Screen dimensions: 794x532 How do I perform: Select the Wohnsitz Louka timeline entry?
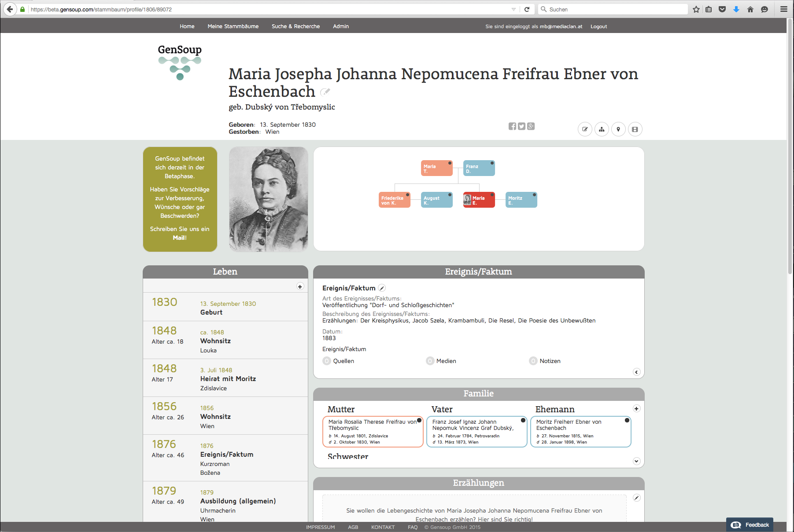tap(225, 340)
